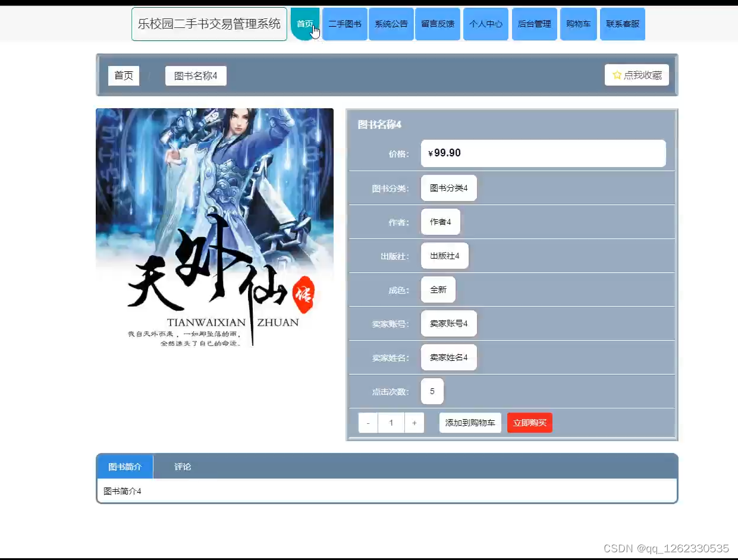The image size is (738, 560).
Task: Click the 图书名称4 breadcrumb
Action: [x=196, y=75]
